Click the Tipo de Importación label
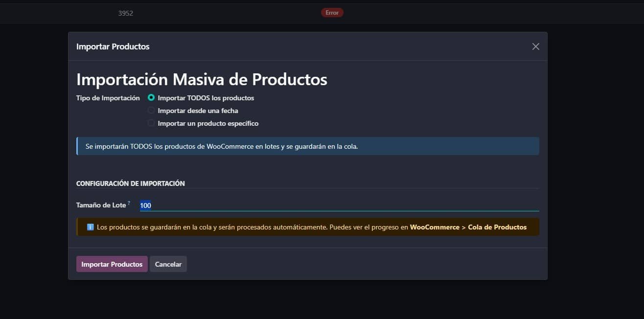 coord(107,97)
